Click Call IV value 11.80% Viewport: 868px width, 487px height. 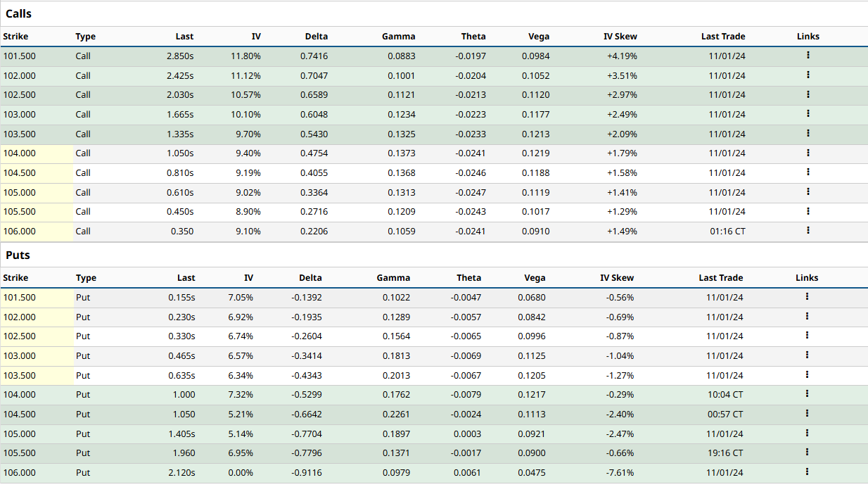click(246, 56)
